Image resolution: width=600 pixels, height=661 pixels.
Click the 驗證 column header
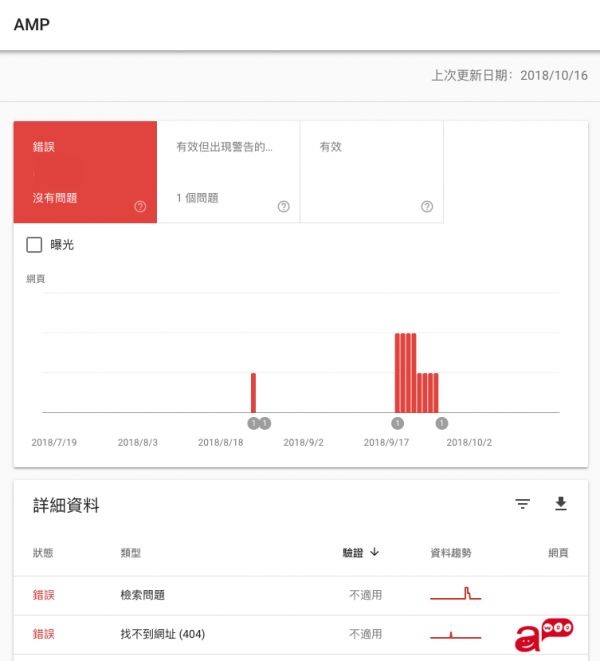tap(353, 553)
